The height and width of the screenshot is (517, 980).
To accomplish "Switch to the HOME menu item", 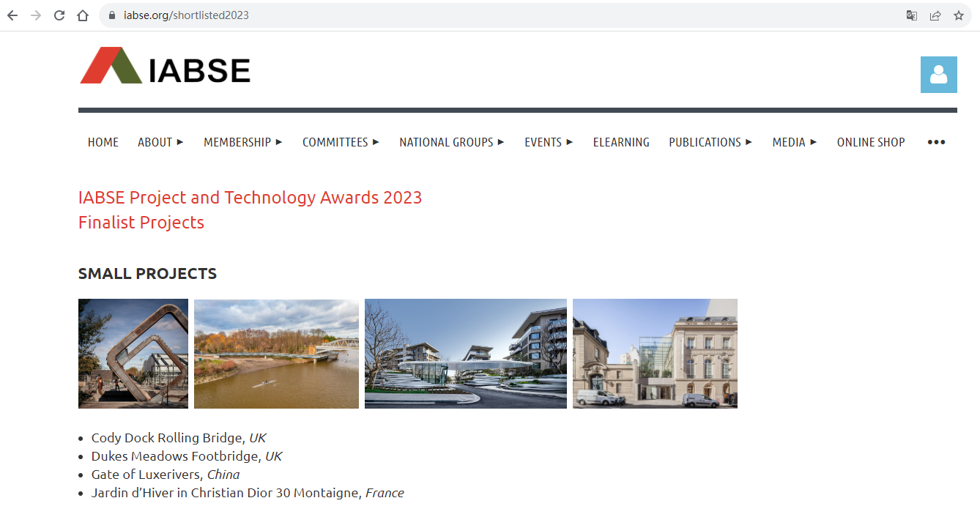I will tap(103, 142).
